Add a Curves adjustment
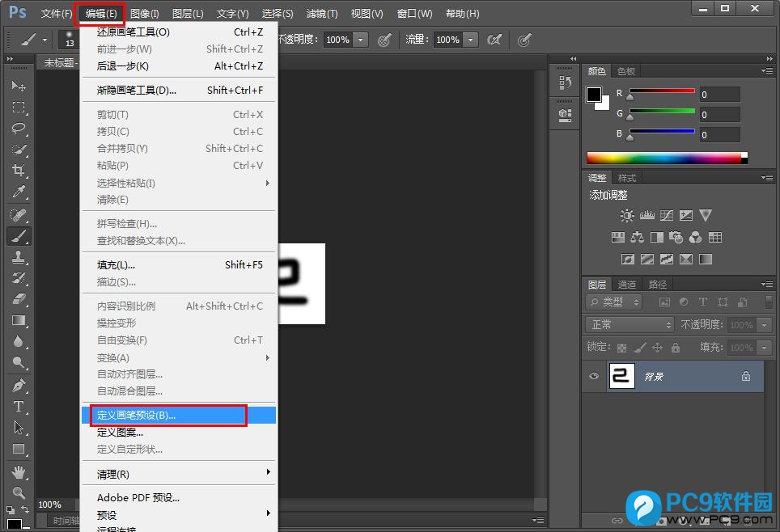The width and height of the screenshot is (780, 532). tap(667, 215)
